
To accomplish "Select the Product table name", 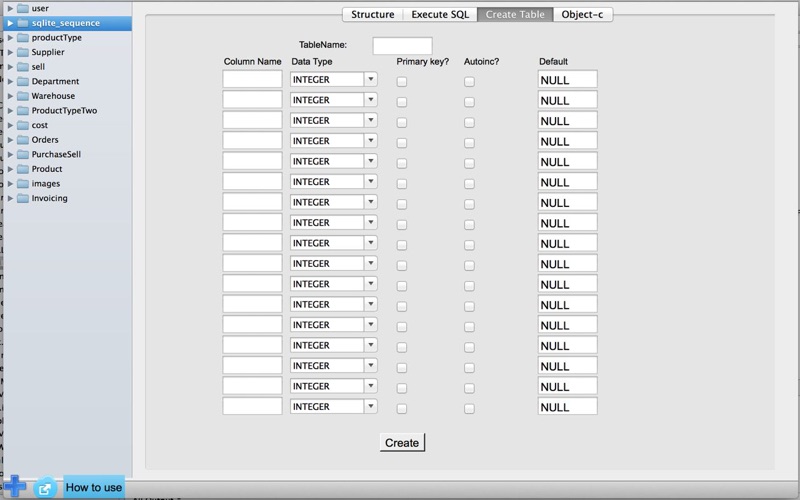I will tap(47, 169).
